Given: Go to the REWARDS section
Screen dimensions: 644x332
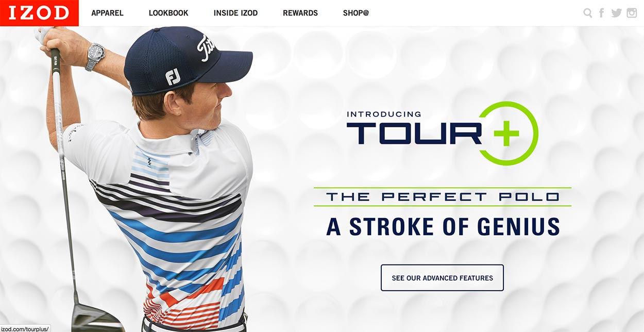Looking at the screenshot, I should point(300,13).
